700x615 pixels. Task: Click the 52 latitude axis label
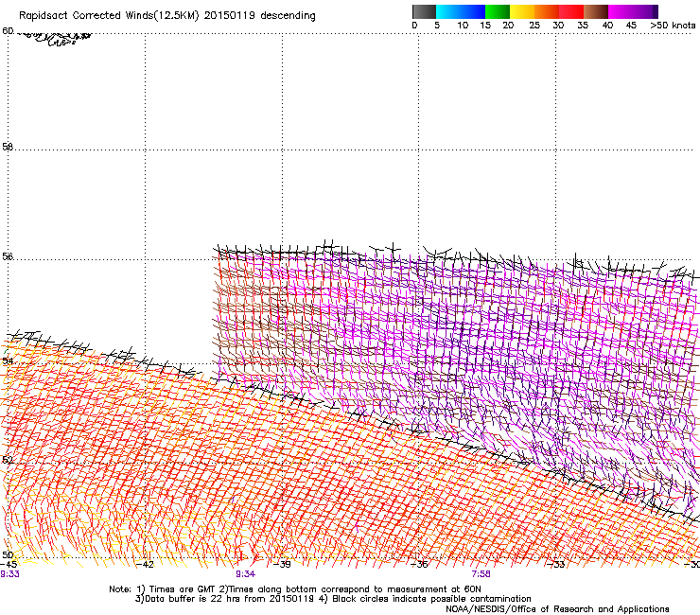(x=8, y=460)
